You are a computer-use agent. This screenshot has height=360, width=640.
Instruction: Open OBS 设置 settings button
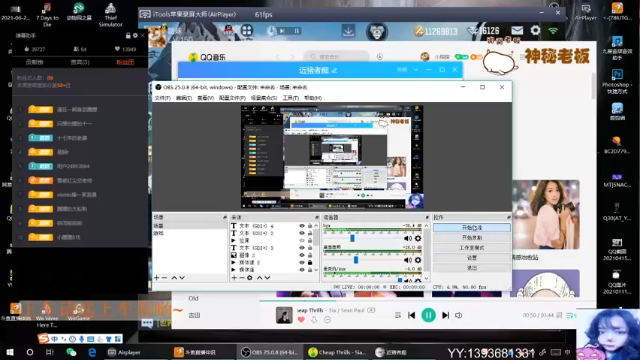(472, 258)
